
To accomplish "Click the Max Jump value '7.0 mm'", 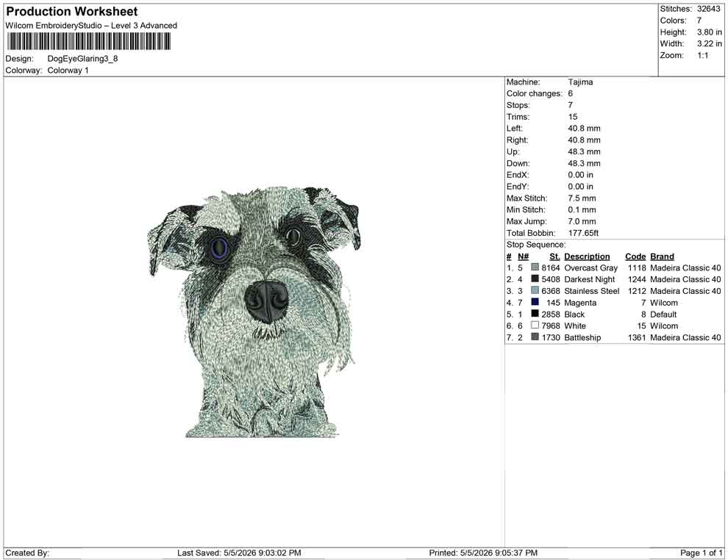I will tap(582, 221).
